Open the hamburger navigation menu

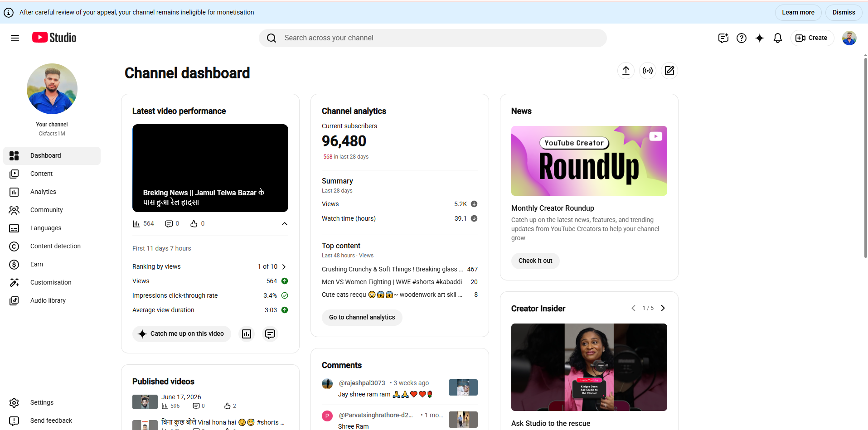click(15, 38)
